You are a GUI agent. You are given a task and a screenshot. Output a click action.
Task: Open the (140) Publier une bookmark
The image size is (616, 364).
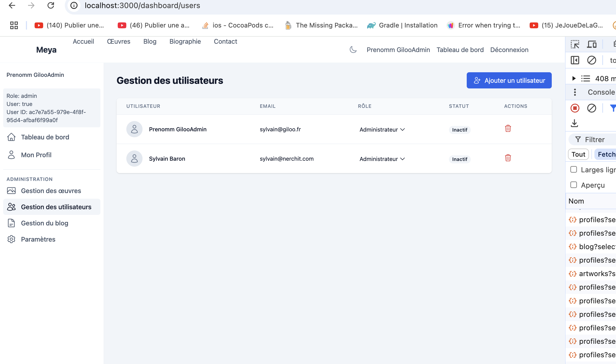69,25
